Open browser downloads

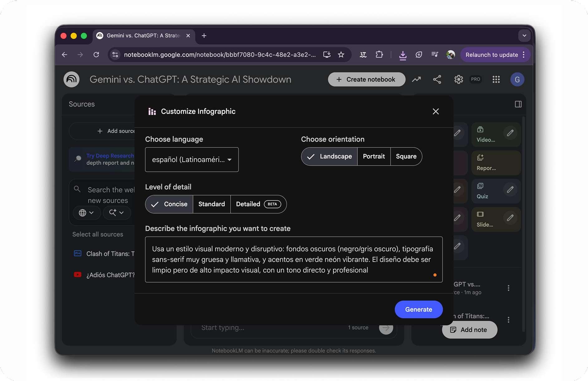pyautogui.click(x=403, y=55)
